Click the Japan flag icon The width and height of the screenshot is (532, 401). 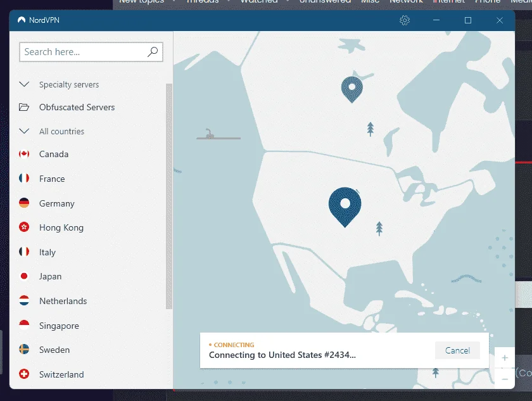24,276
